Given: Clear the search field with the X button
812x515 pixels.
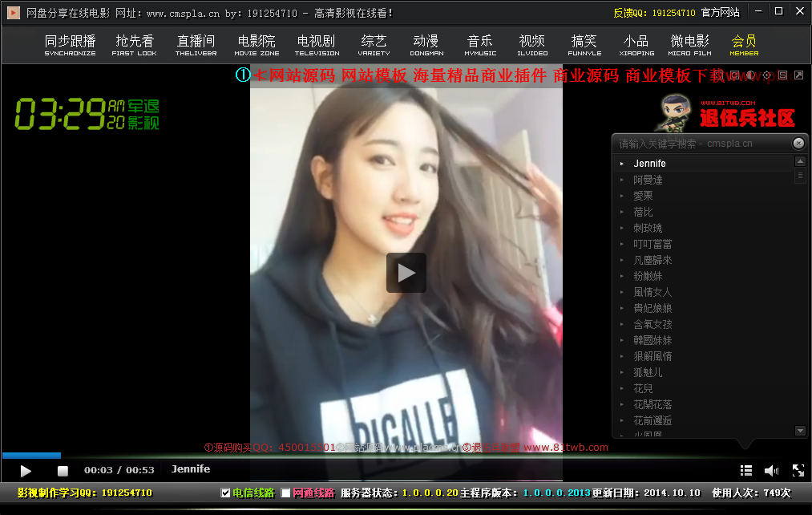Looking at the screenshot, I should (798, 143).
